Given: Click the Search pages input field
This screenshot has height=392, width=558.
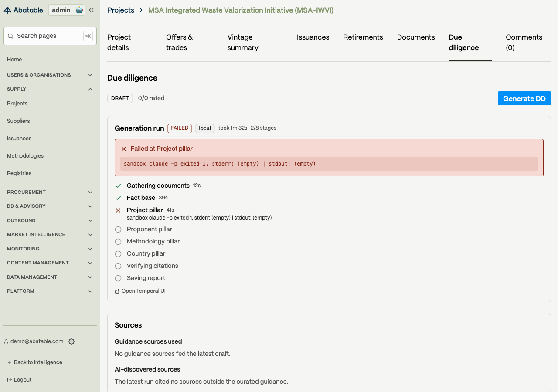Looking at the screenshot, I should (x=50, y=36).
